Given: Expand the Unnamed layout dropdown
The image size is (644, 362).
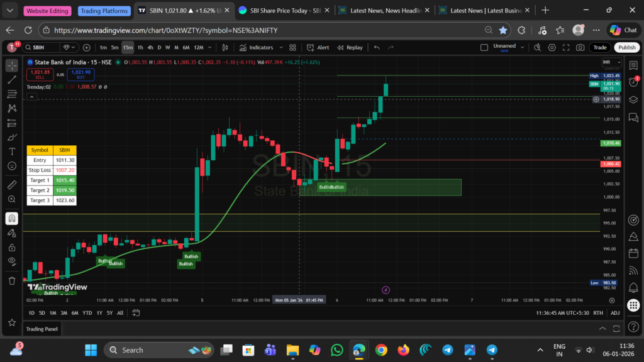Looking at the screenshot, I should (x=508, y=48).
